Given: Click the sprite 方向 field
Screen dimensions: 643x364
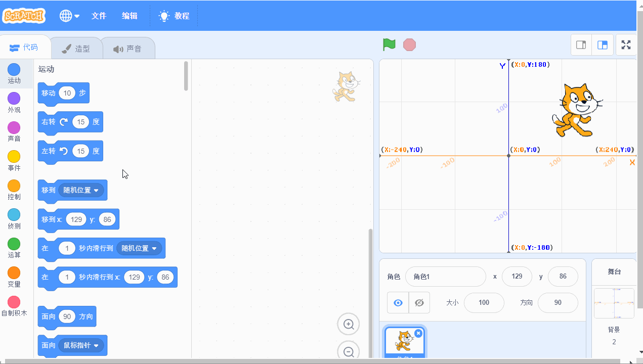Looking at the screenshot, I should click(558, 303).
